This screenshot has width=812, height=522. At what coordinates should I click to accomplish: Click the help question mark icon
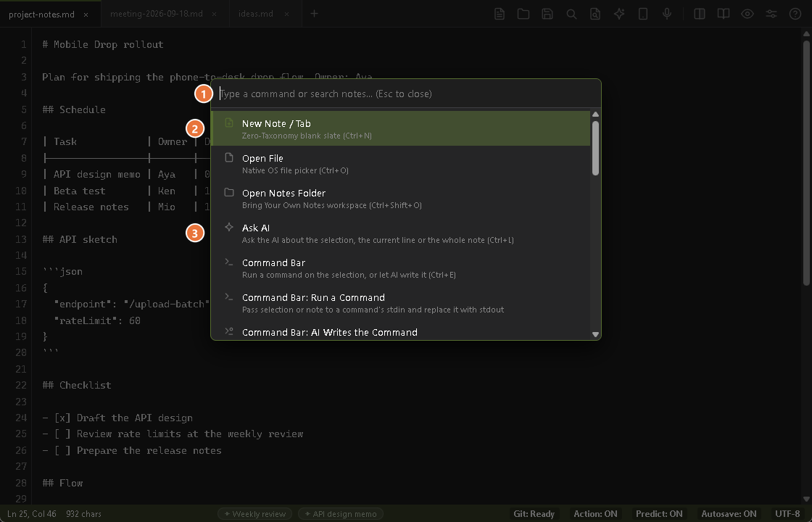795,14
